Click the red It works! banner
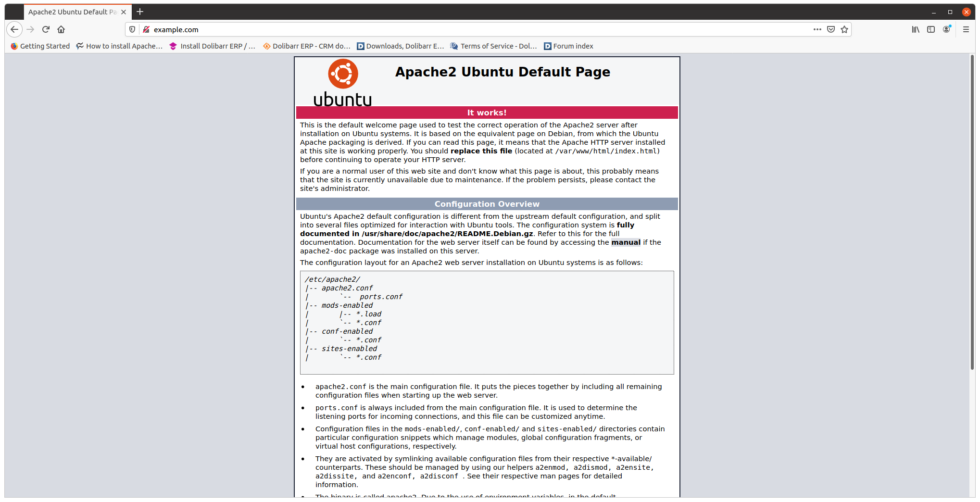 [487, 113]
